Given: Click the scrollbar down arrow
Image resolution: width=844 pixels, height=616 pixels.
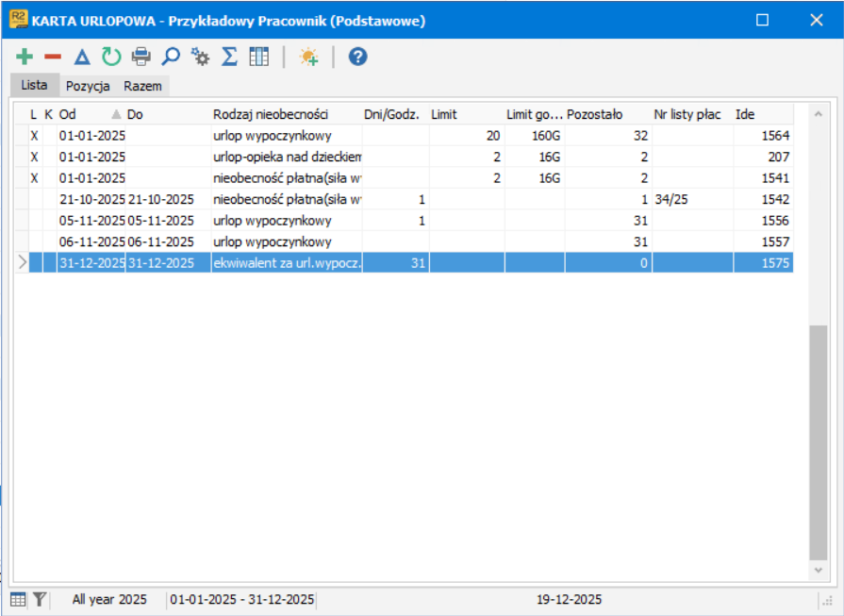Looking at the screenshot, I should click(x=819, y=570).
